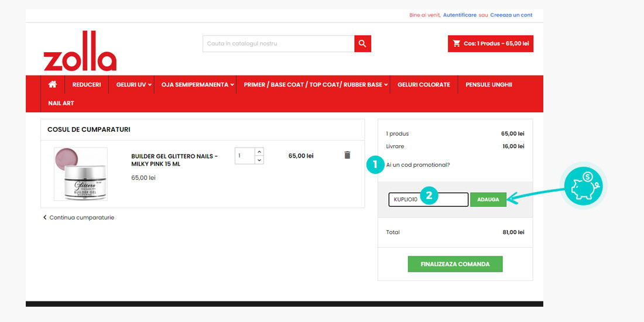This screenshot has height=322, width=644.
Task: Click the piggy bank savings icon
Action: [x=584, y=185]
